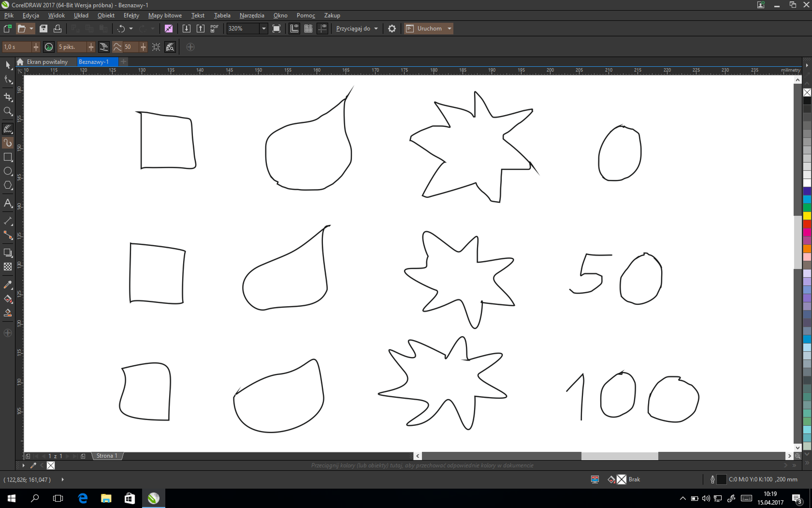Viewport: 812px width, 508px height.
Task: Expand the Uruchom dropdown arrow
Action: [x=449, y=29]
